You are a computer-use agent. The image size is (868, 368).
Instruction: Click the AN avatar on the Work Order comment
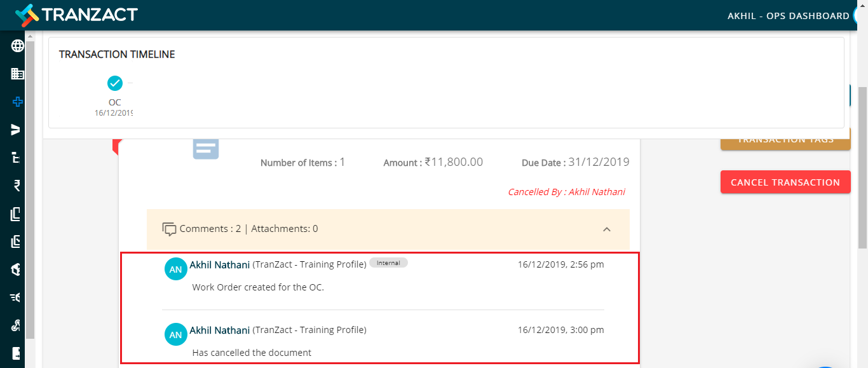pos(176,269)
